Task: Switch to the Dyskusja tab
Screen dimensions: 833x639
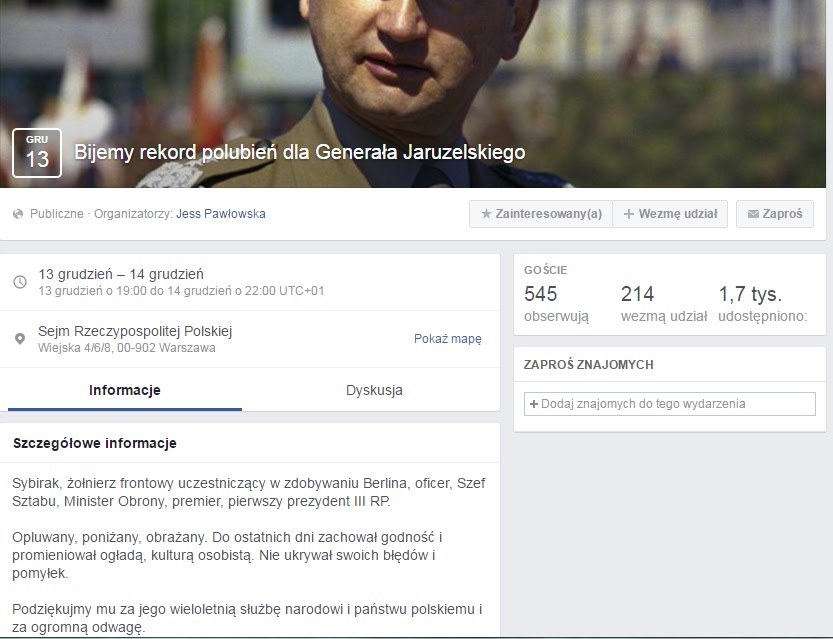Action: (374, 390)
